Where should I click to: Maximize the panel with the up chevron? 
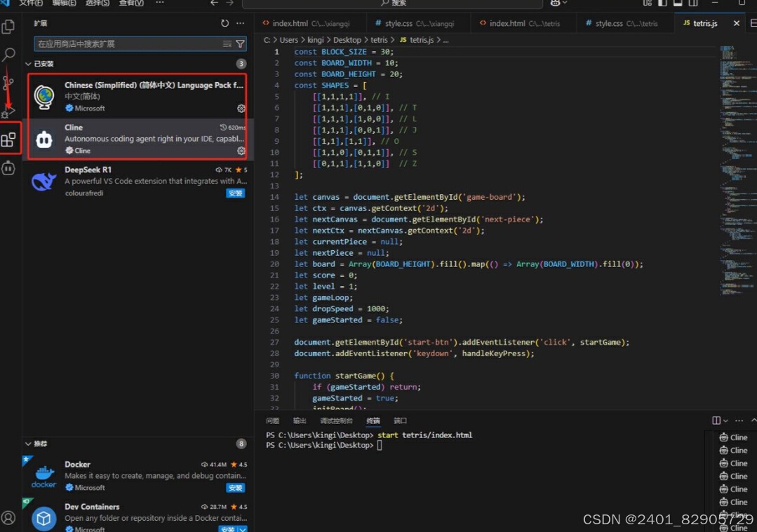point(753,421)
